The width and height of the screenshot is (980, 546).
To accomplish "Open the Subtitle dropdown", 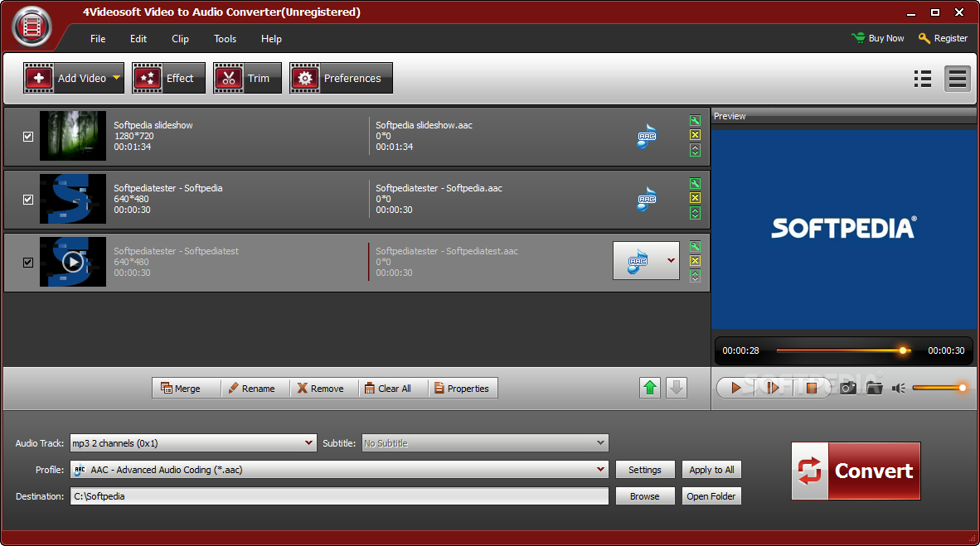I will [485, 443].
